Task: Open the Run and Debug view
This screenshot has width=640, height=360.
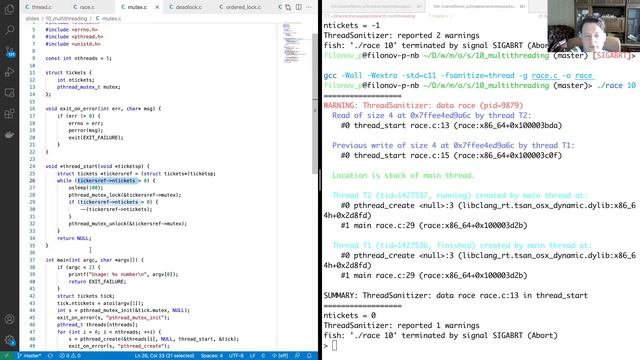Action: tap(9, 72)
